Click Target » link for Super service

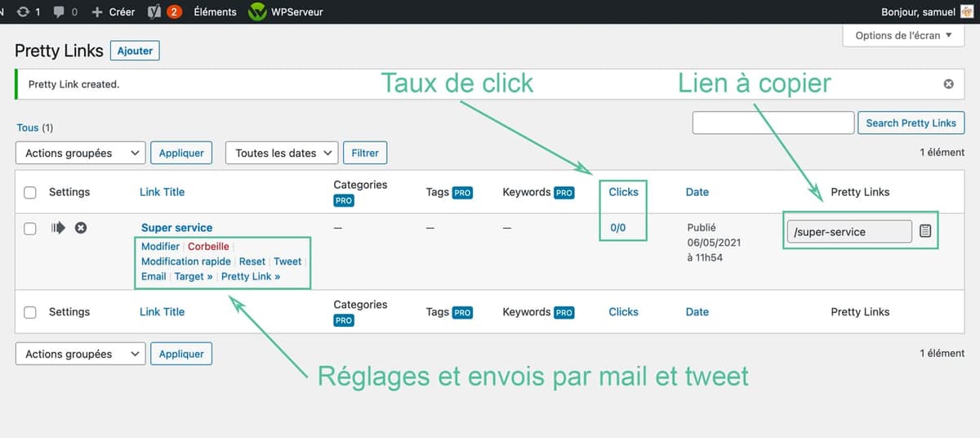click(194, 276)
